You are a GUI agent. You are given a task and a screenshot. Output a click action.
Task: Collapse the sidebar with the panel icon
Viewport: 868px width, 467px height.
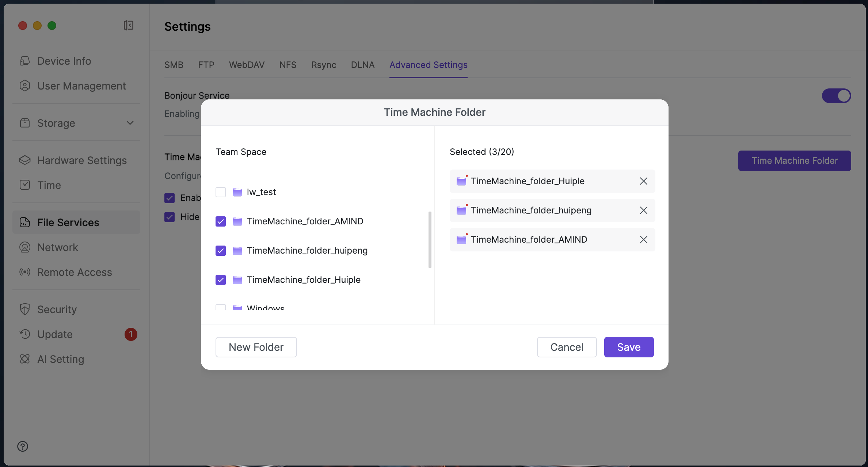point(129,25)
